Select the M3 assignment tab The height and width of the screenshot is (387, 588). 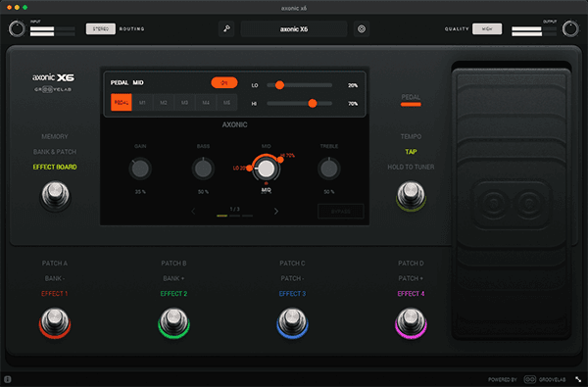click(184, 102)
